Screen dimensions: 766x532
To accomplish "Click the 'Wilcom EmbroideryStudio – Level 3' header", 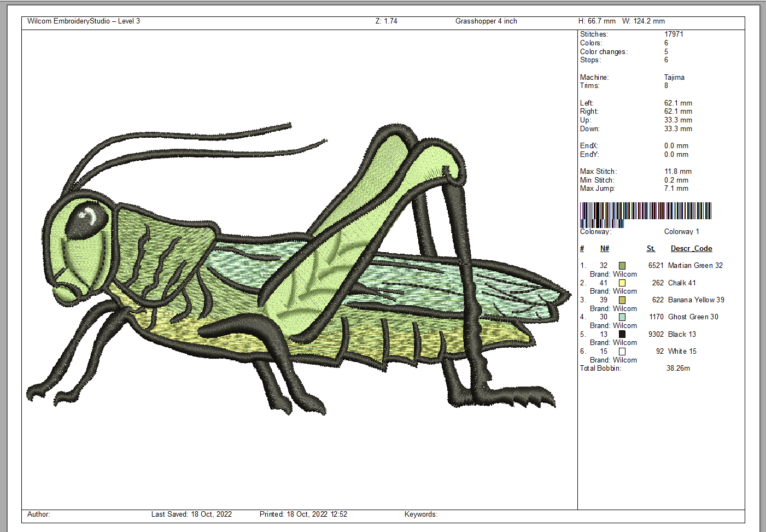I will pos(84,21).
